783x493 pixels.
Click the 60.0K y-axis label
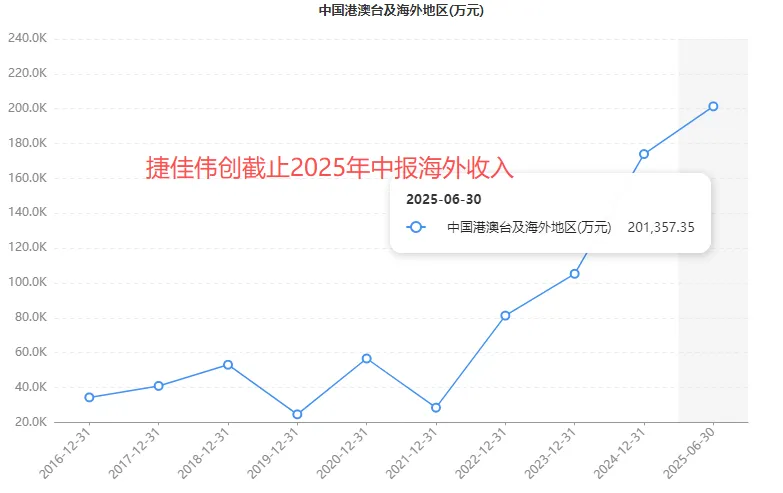point(31,352)
